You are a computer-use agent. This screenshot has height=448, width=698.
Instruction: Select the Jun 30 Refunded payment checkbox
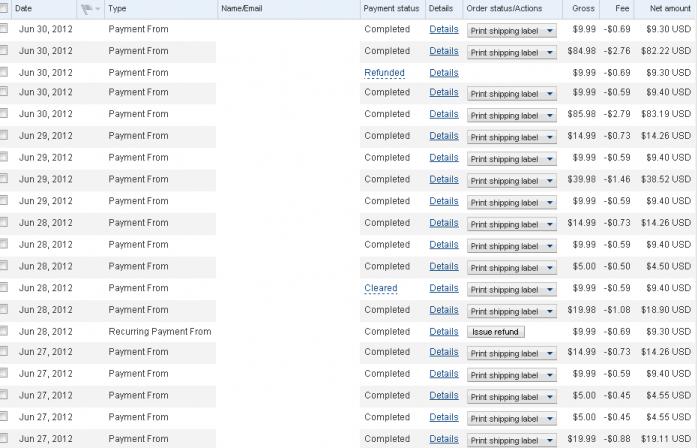pyautogui.click(x=4, y=72)
